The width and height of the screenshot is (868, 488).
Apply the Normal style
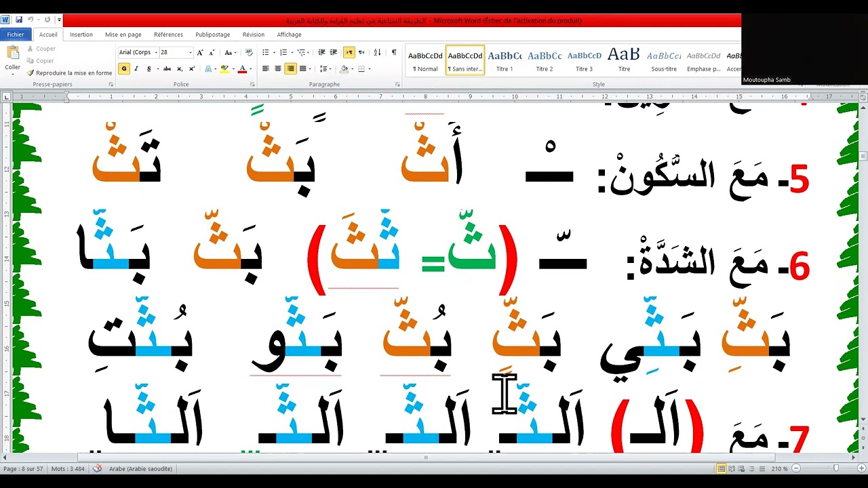425,60
